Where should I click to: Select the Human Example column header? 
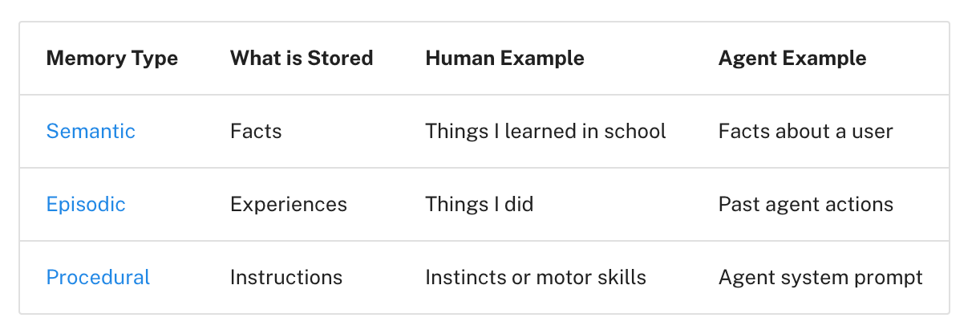coord(504,58)
